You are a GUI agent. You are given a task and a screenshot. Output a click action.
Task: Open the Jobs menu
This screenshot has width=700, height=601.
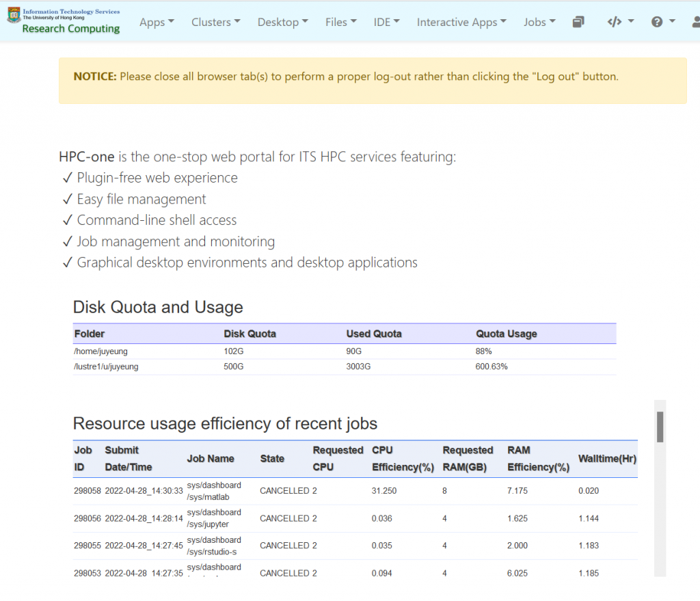pyautogui.click(x=539, y=22)
